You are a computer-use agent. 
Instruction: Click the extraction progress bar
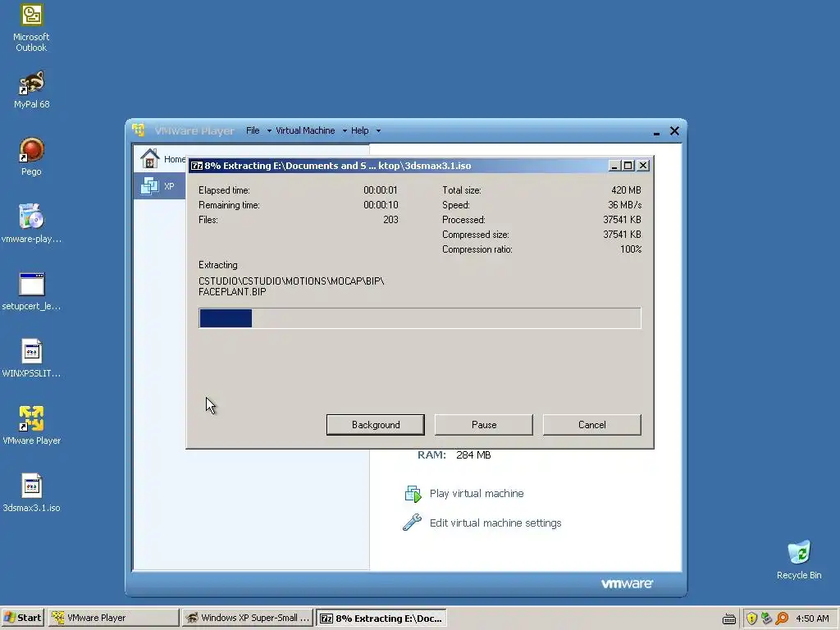[419, 318]
